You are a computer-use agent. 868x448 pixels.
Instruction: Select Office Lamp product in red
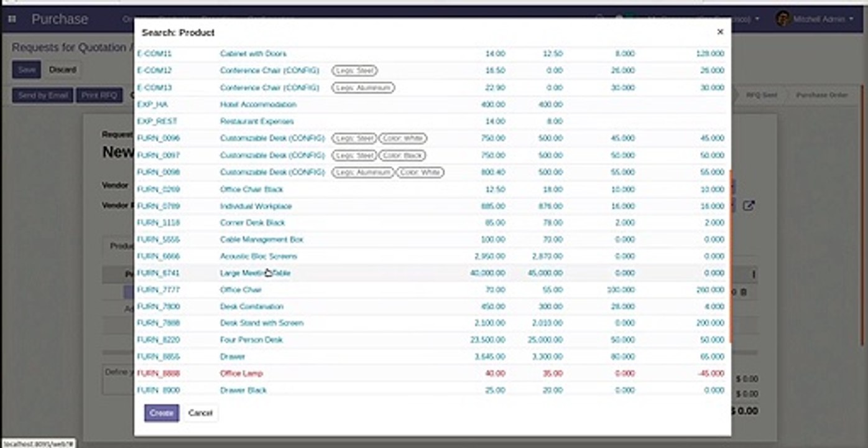coord(241,374)
